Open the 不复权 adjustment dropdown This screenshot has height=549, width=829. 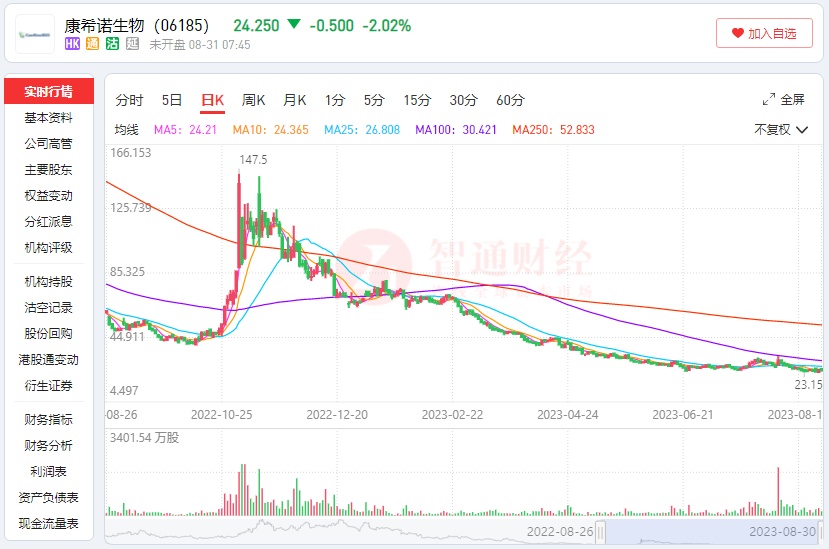[781, 130]
